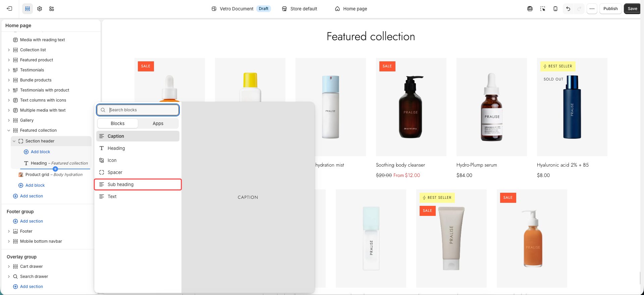Click the Publish button
644x295 pixels.
[610, 9]
